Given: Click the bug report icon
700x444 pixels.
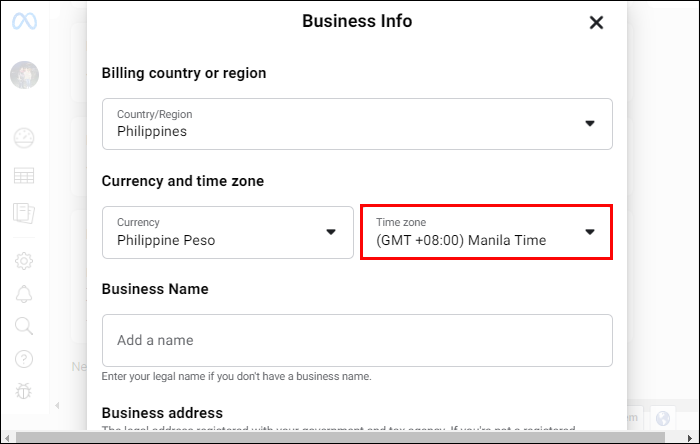Looking at the screenshot, I should point(24,391).
